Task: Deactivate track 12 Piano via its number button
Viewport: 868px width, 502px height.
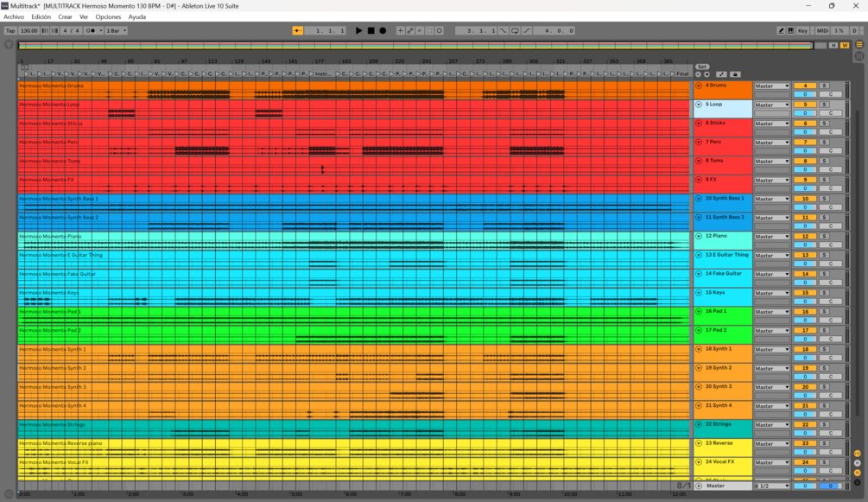Action: (x=805, y=236)
